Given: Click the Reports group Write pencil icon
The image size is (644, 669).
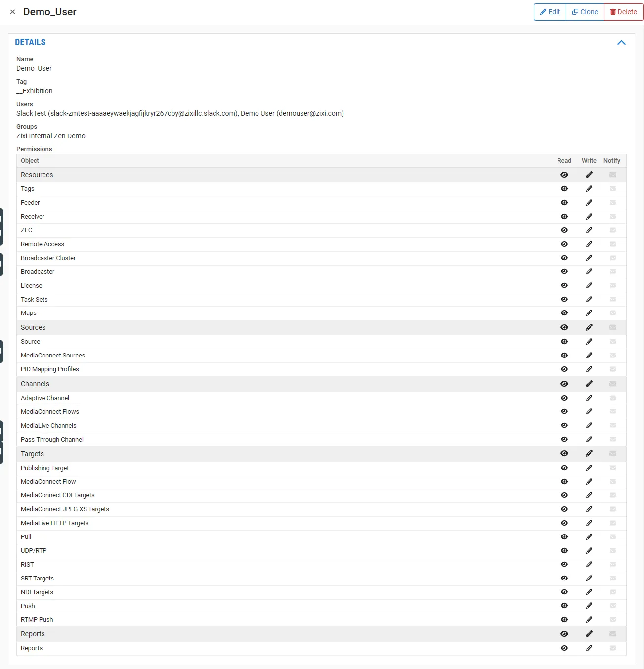Looking at the screenshot, I should tap(589, 634).
